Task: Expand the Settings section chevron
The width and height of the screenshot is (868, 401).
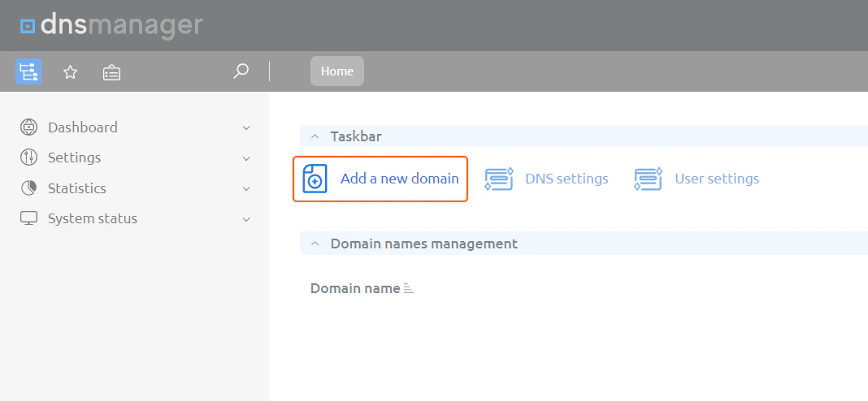Action: (246, 158)
